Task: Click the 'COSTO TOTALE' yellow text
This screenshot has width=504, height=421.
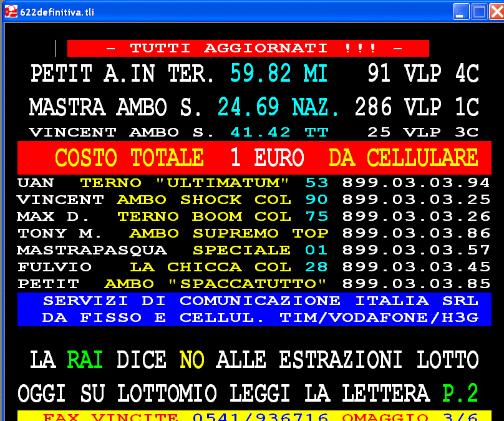Action: coord(129,157)
